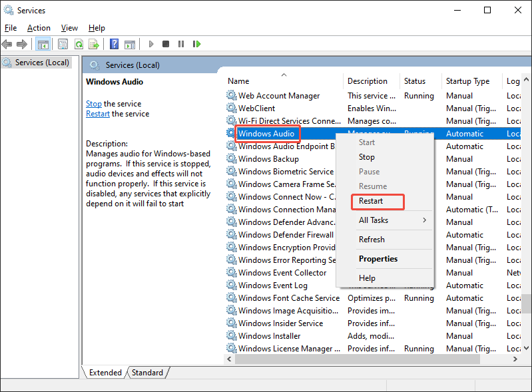Click the Restart the service link

98,114
